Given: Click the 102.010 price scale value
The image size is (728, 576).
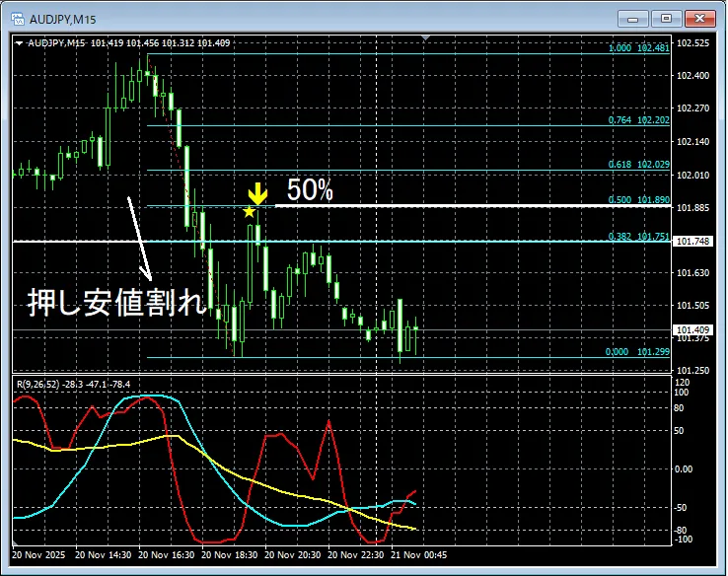Looking at the screenshot, I should coord(692,175).
